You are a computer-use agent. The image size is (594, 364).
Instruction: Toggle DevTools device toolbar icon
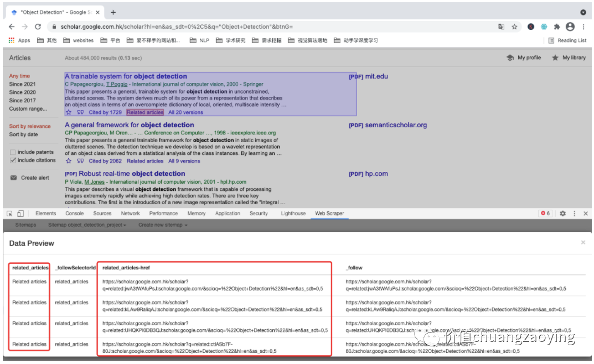(20, 214)
